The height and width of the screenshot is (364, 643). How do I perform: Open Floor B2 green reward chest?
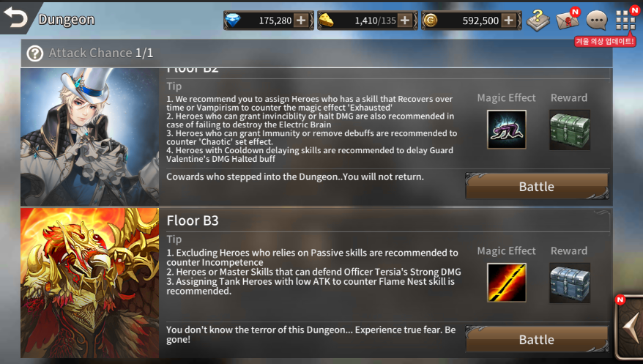pyautogui.click(x=570, y=130)
